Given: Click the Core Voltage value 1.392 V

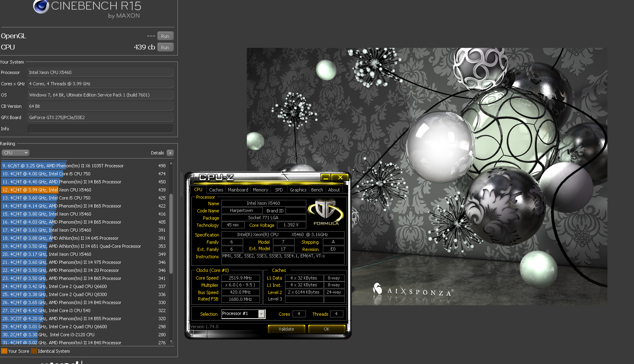Looking at the screenshot, I should (291, 225).
